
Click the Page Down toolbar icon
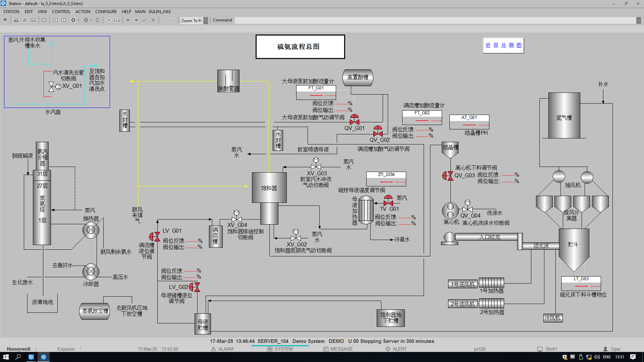pos(55,20)
